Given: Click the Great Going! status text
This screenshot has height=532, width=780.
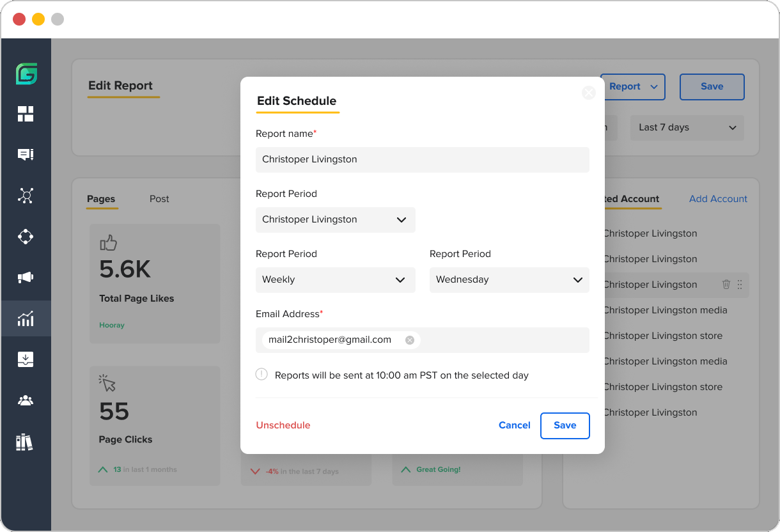Looking at the screenshot, I should 438,469.
